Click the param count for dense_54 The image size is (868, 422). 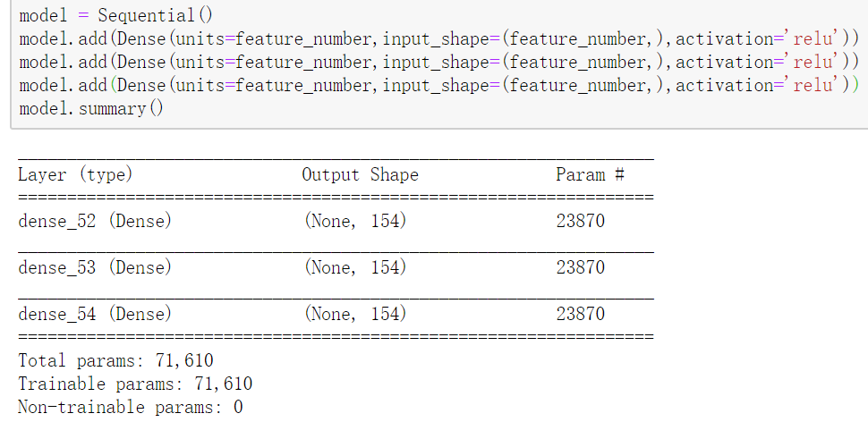click(580, 314)
